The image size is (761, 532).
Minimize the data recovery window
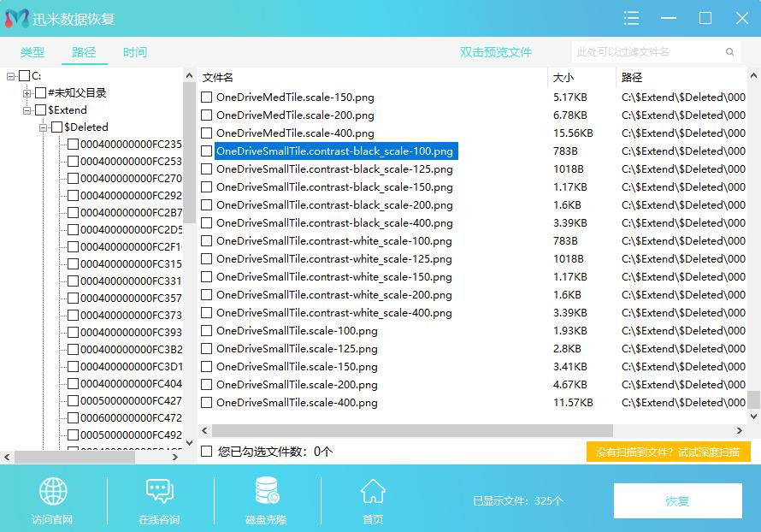669,18
